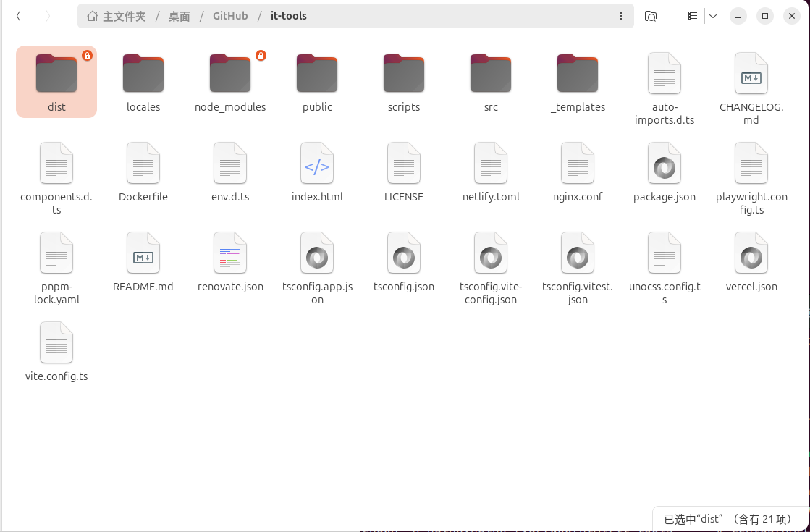The height and width of the screenshot is (532, 810).
Task: Click the lock emblem on dist folder
Action: click(88, 55)
